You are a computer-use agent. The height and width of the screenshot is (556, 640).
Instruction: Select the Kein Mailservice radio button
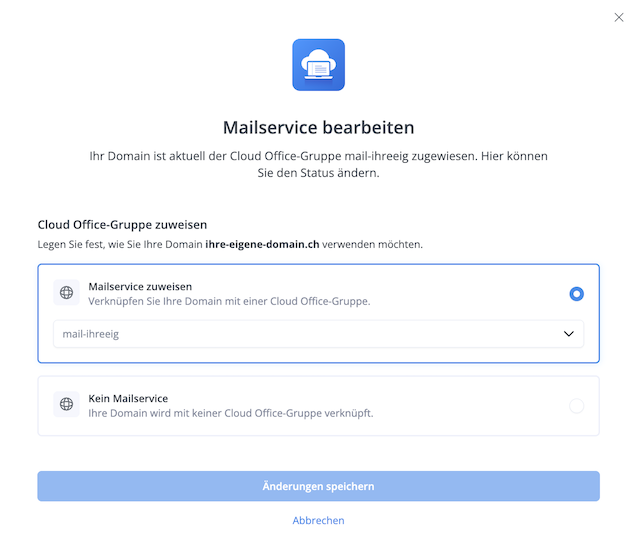[576, 406]
